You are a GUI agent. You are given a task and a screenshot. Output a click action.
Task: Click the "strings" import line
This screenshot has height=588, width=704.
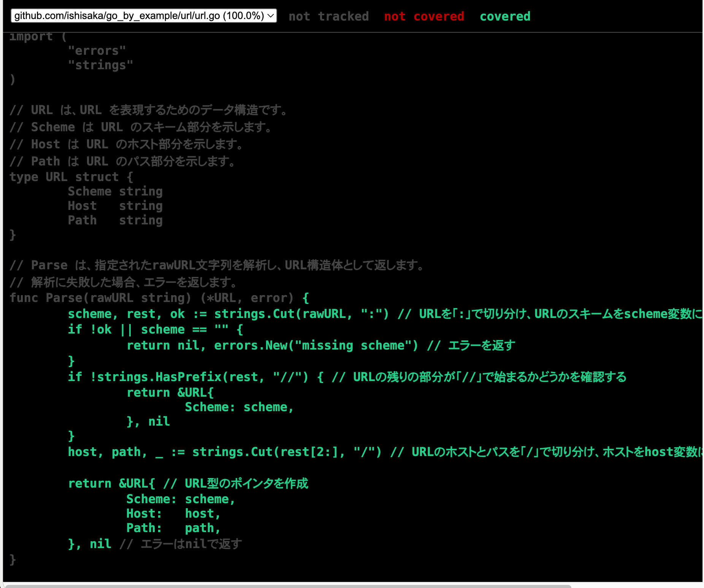pyautogui.click(x=100, y=65)
